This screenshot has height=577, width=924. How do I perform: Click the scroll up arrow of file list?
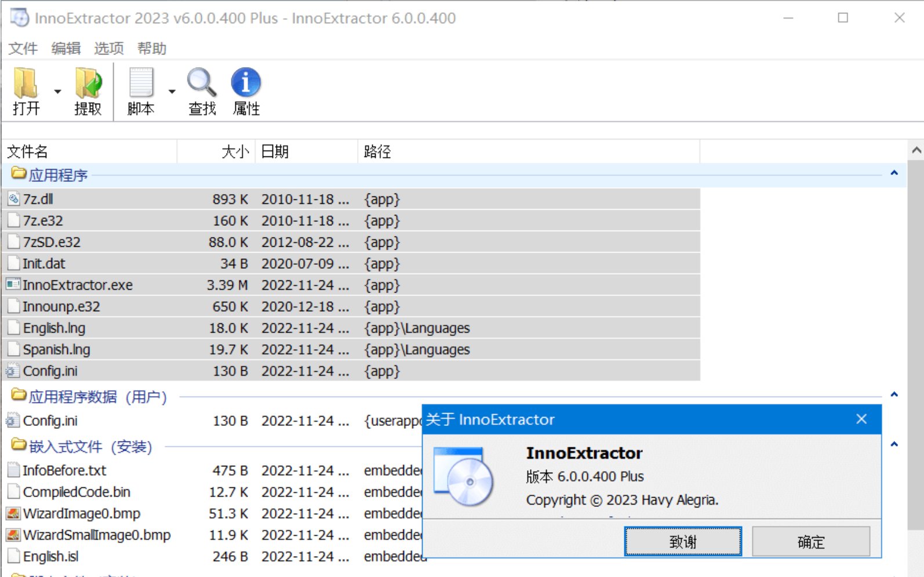[x=916, y=150]
